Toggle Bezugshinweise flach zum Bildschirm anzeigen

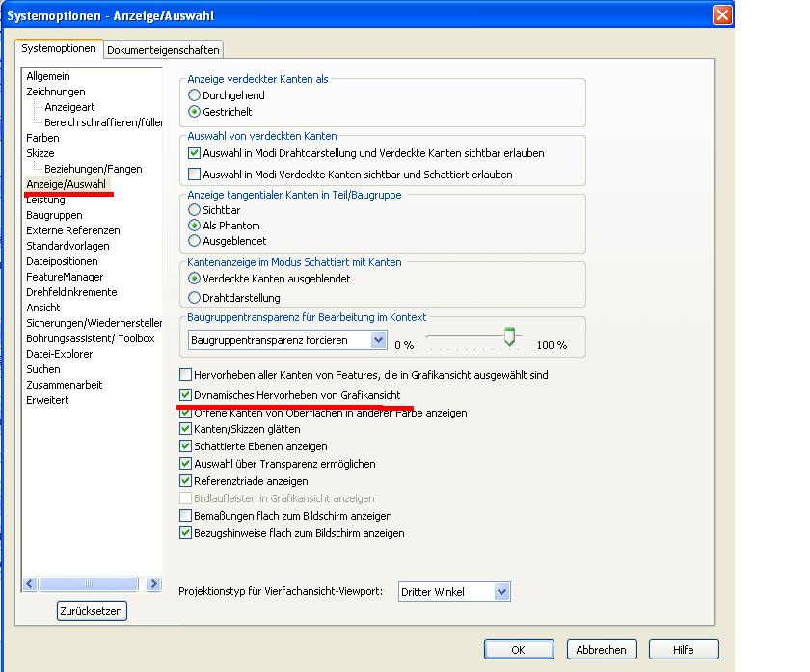[185, 533]
